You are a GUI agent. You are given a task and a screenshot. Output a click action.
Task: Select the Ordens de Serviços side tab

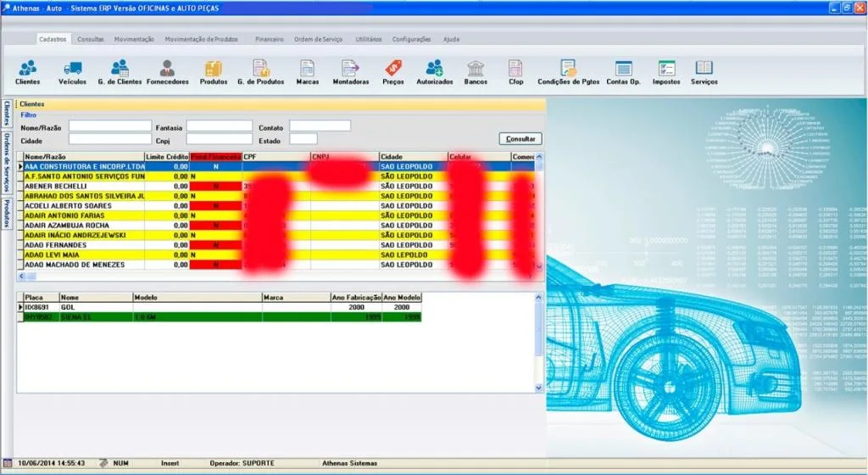7,162
